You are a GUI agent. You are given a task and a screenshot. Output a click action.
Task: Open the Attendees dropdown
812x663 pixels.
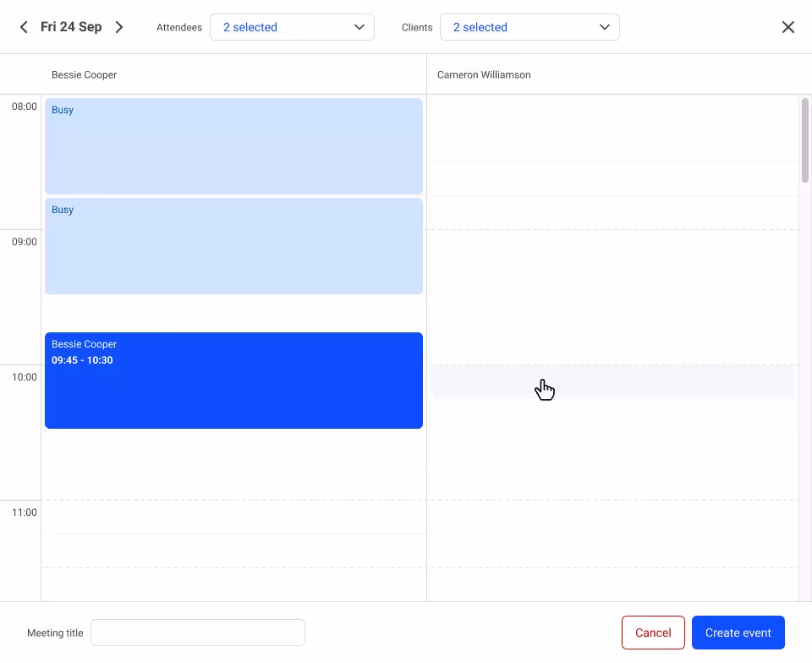click(x=292, y=27)
